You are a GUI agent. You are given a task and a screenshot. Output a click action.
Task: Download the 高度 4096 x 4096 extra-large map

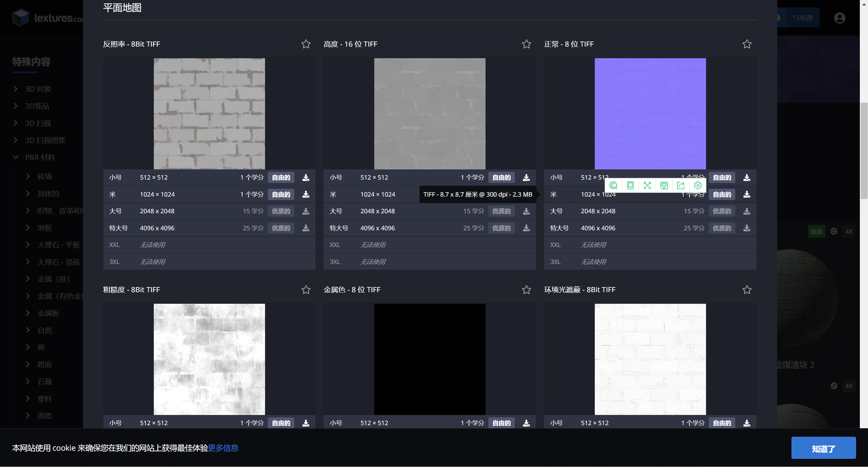pos(526,228)
